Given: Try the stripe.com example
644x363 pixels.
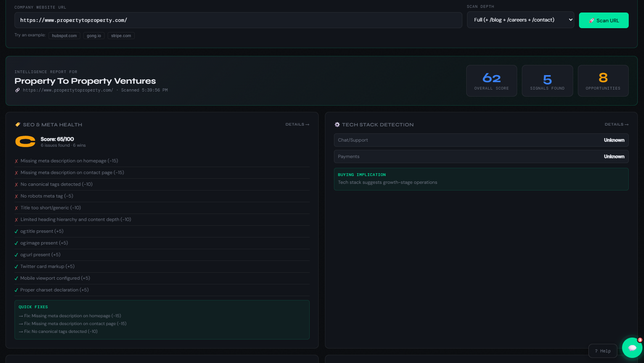Looking at the screenshot, I should [121, 36].
